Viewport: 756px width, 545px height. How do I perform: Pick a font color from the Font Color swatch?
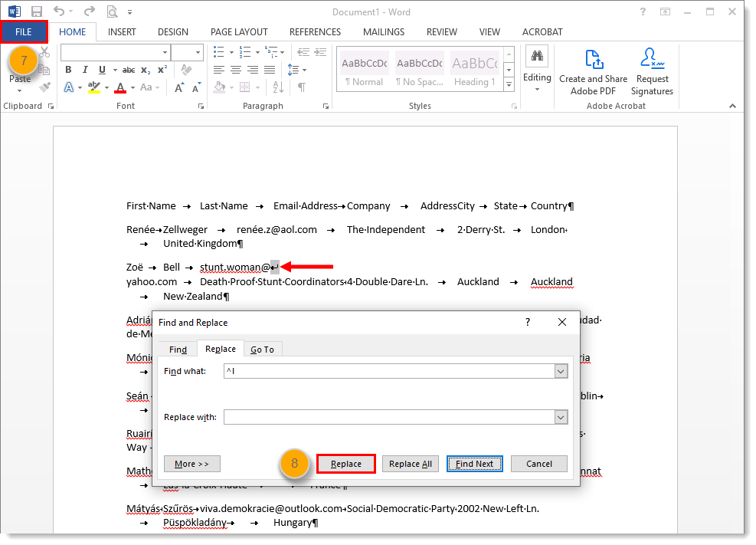click(x=121, y=86)
